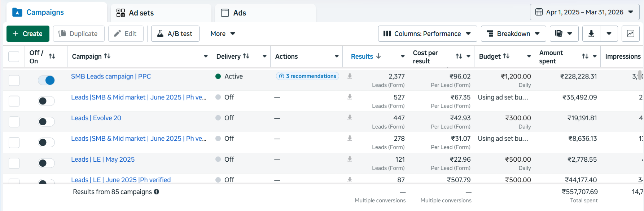The image size is (644, 211).
Task: Sort by Campaign name arrows
Action: click(x=107, y=56)
